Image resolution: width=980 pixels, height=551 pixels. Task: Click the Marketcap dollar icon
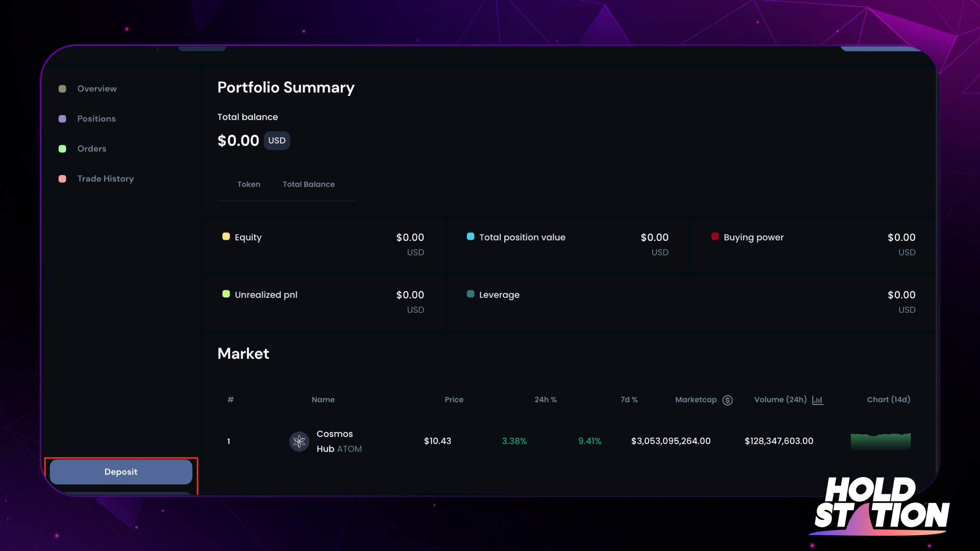click(728, 400)
